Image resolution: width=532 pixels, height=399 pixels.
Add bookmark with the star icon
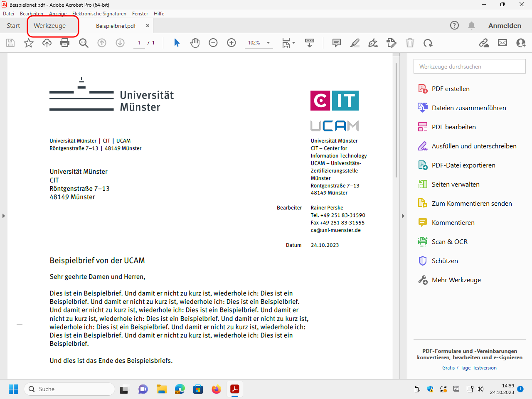[29, 43]
